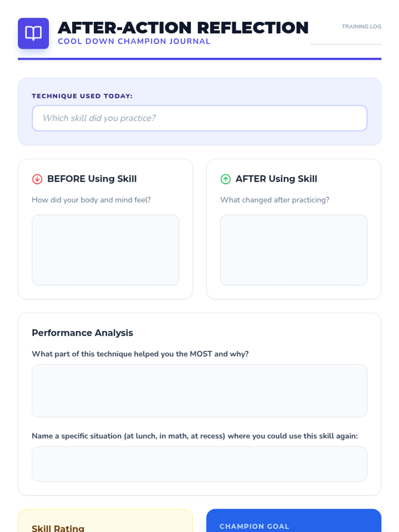
Task: Click the dashed After Using Skill text box
Action: pos(294,250)
